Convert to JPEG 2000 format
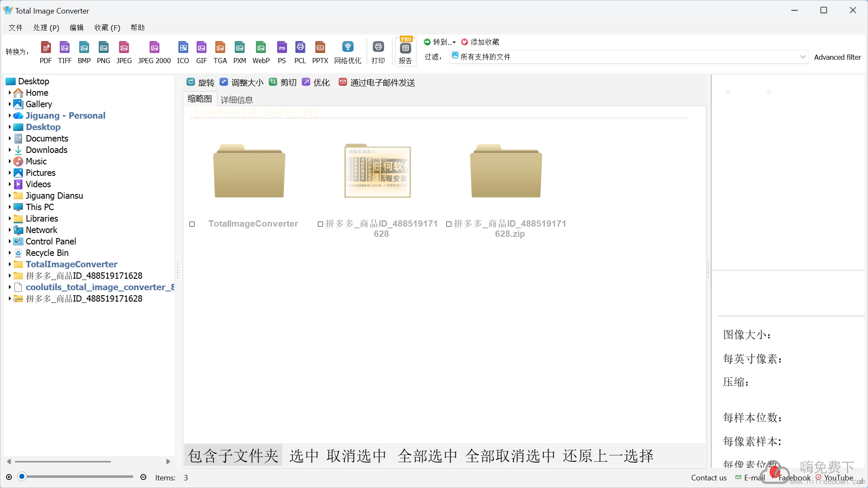 click(154, 52)
